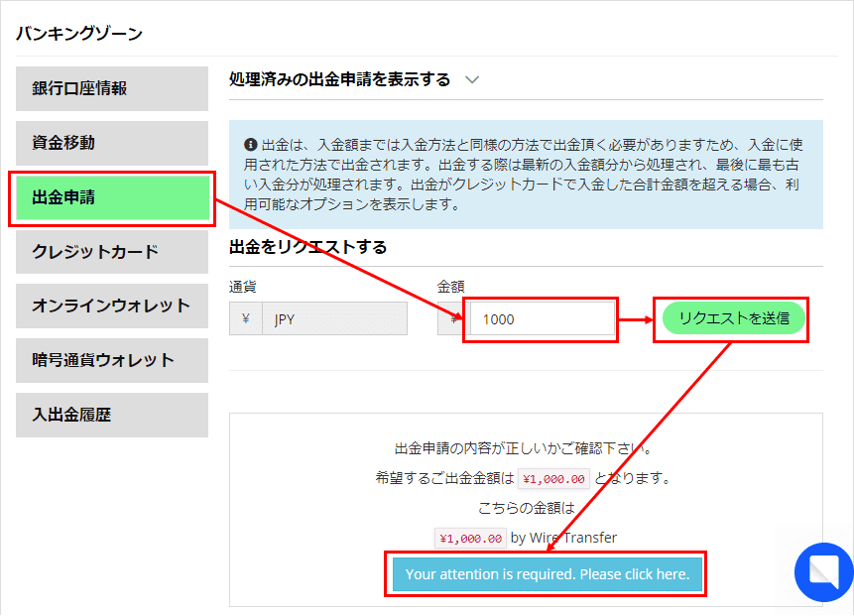Open オンラインウォレット section
Image resolution: width=854 pixels, height=616 pixels.
(x=112, y=306)
